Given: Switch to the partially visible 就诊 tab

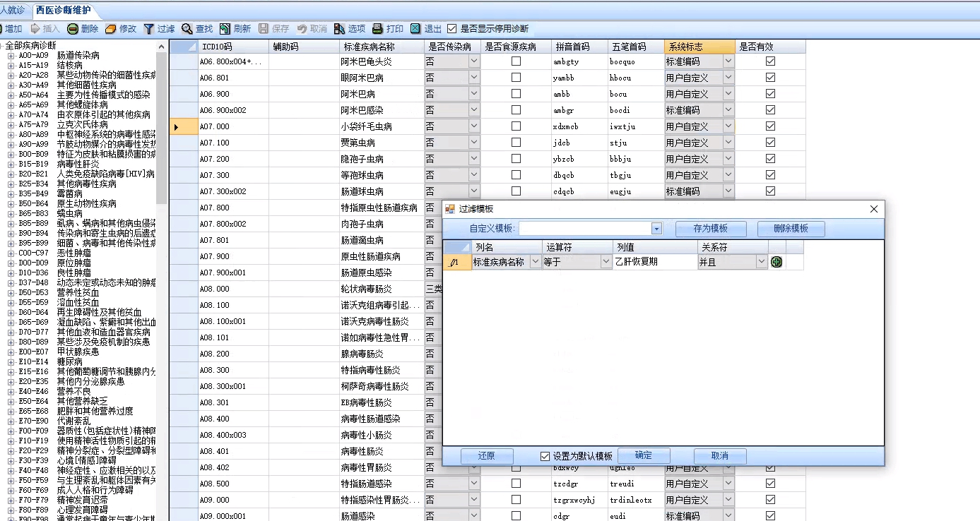Looking at the screenshot, I should [13, 11].
